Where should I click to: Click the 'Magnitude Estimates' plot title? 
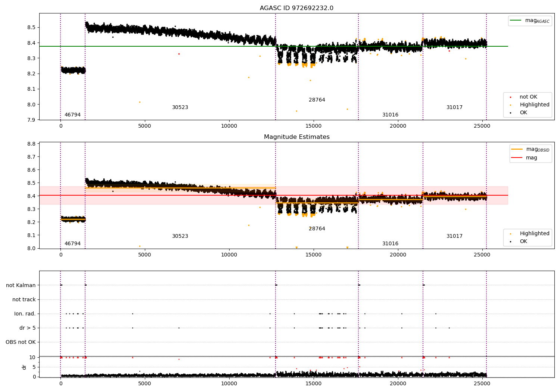tap(296, 137)
